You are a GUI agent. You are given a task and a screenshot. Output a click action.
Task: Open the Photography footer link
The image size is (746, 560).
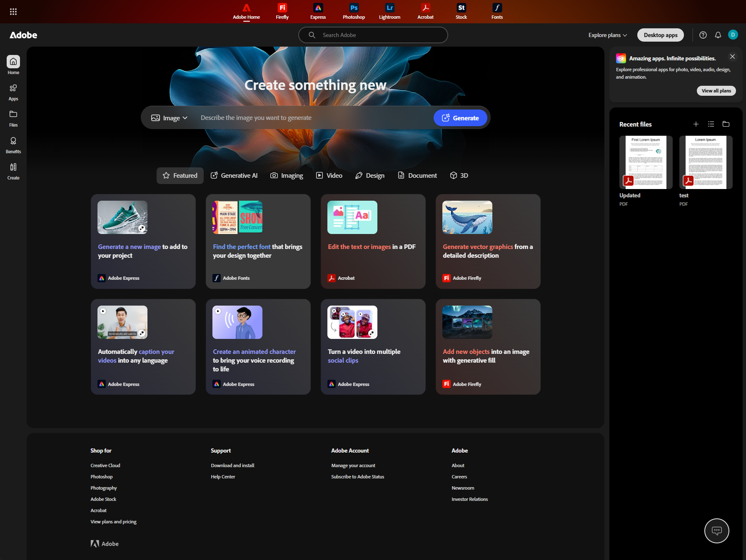pyautogui.click(x=104, y=488)
